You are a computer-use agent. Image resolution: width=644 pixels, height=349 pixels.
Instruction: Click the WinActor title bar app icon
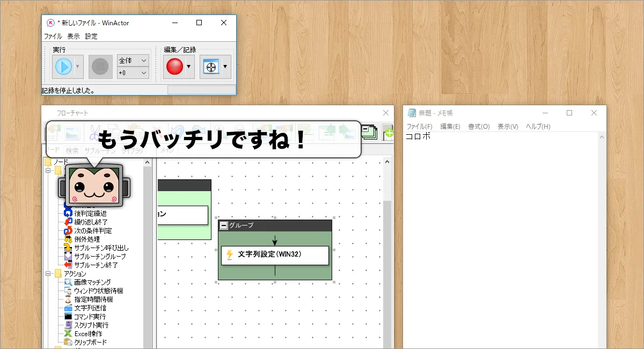coord(50,23)
